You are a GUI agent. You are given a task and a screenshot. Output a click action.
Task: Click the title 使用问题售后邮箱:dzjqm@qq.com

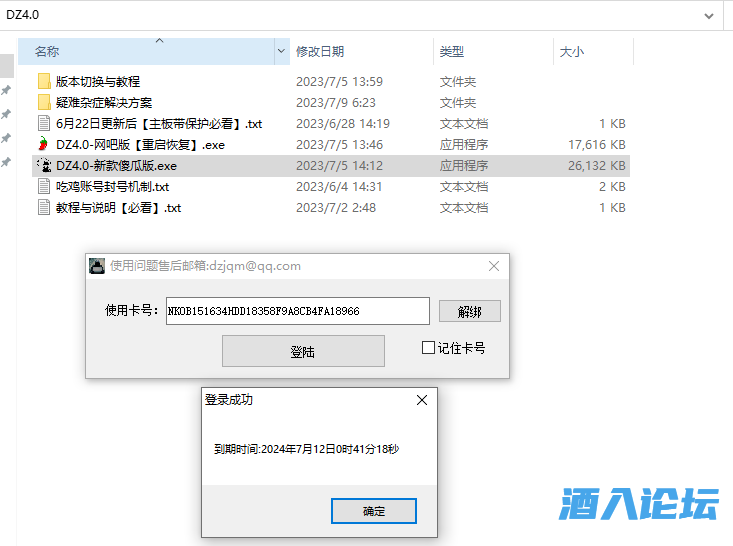click(x=205, y=266)
